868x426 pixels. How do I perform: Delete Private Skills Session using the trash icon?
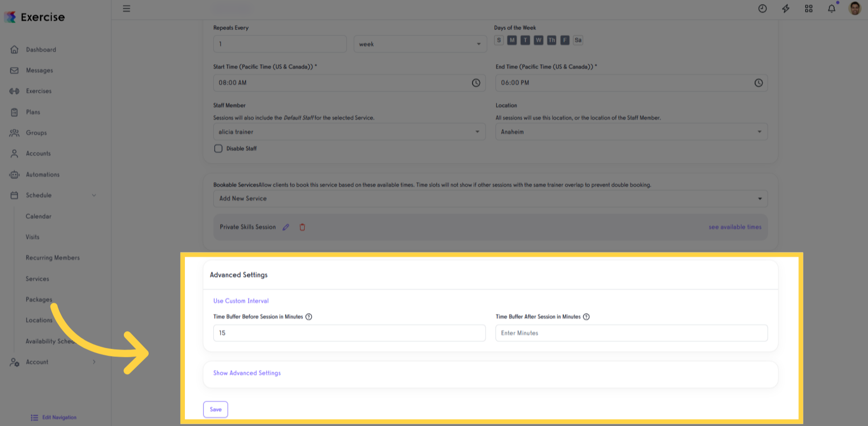(x=302, y=227)
